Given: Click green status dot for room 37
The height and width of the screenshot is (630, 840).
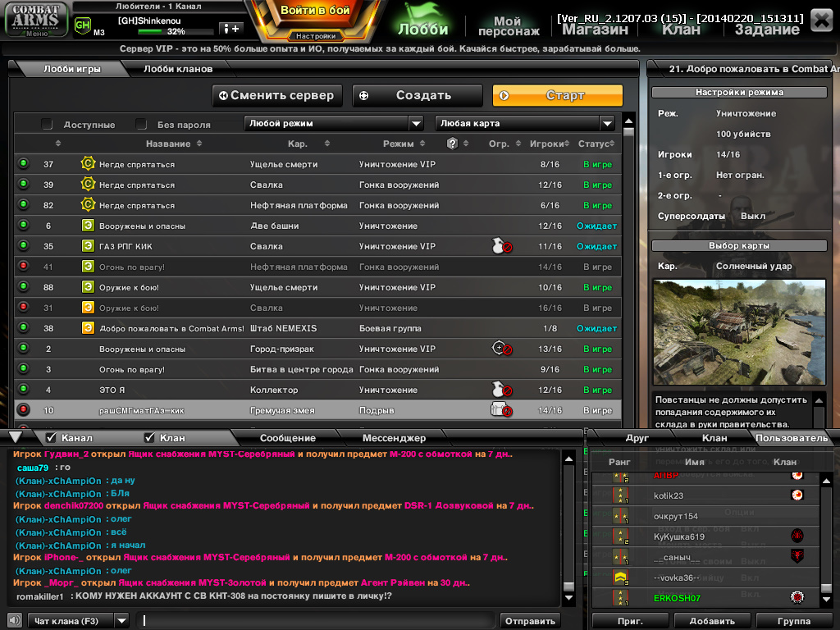Looking at the screenshot, I should point(24,163).
